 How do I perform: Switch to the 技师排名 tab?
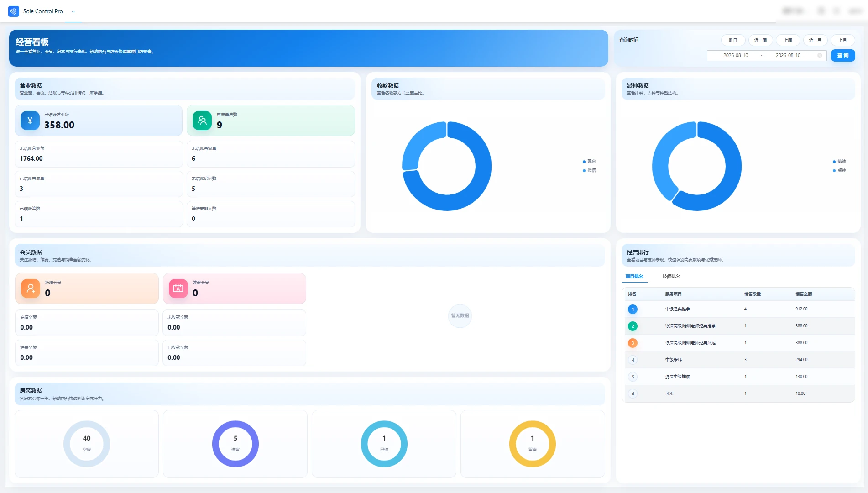tap(671, 277)
